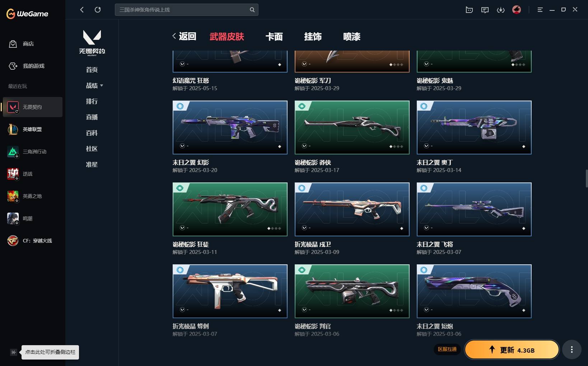The image size is (588, 366).
Task: Click the refresh page icon in top bar
Action: click(x=98, y=10)
